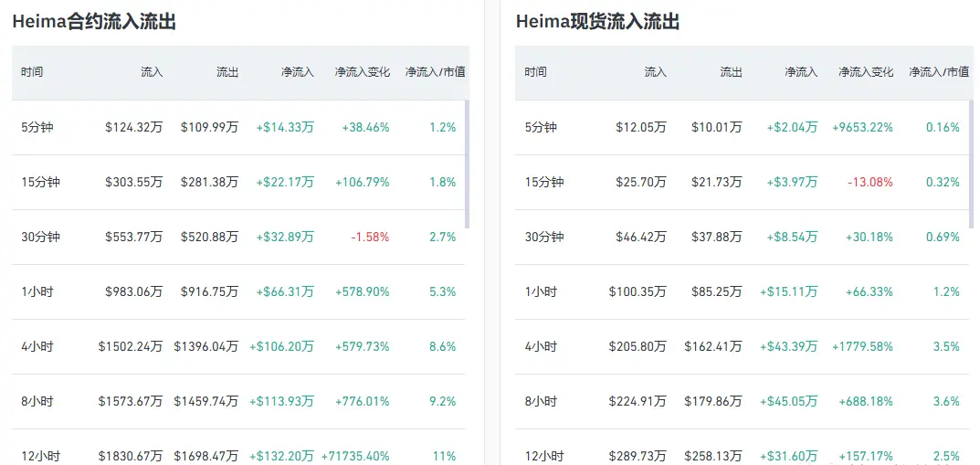Select the $1830.67万 inflow value
Viewport: 980px width, 465px height.
pyautogui.click(x=131, y=456)
